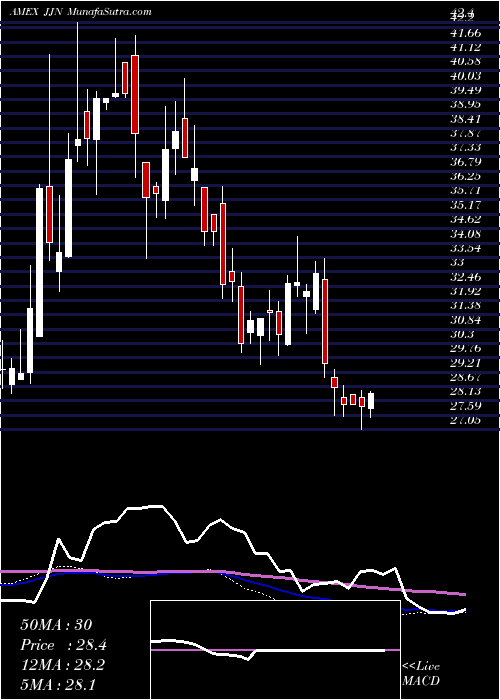
Task: Select the 12MA : 28.2 readout
Action: point(62,665)
